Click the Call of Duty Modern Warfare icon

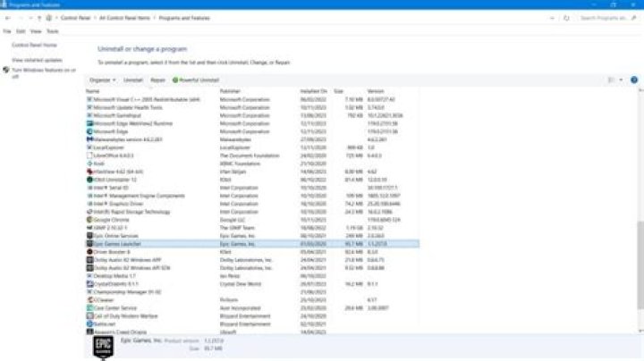point(89,316)
